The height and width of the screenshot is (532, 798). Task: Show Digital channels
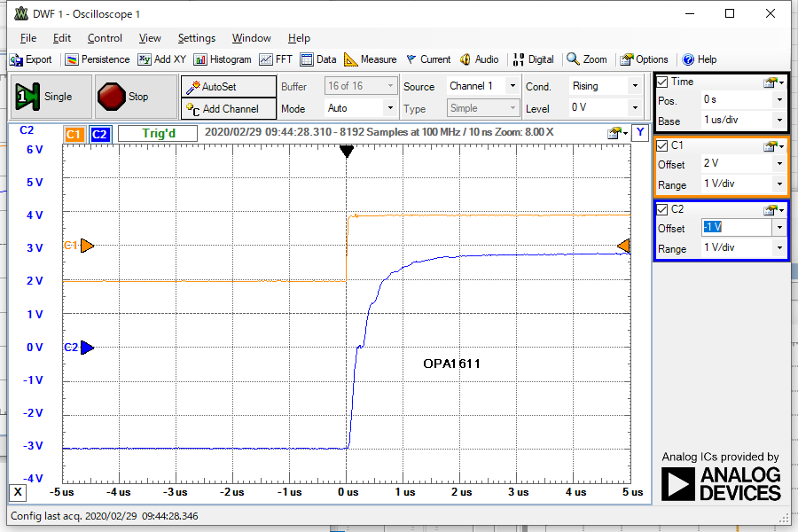533,59
